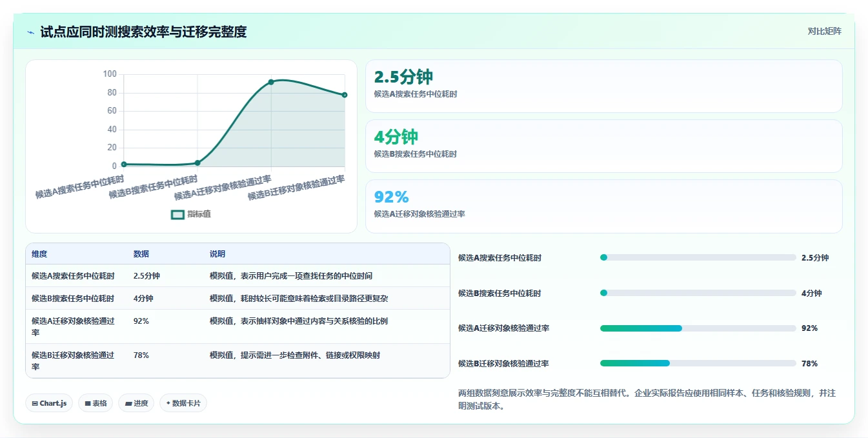The image size is (868, 438).
Task: Click the 表格 tag
Action: 96,403
